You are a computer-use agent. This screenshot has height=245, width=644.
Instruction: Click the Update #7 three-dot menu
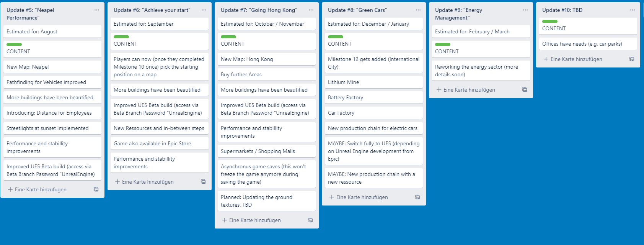(x=311, y=10)
